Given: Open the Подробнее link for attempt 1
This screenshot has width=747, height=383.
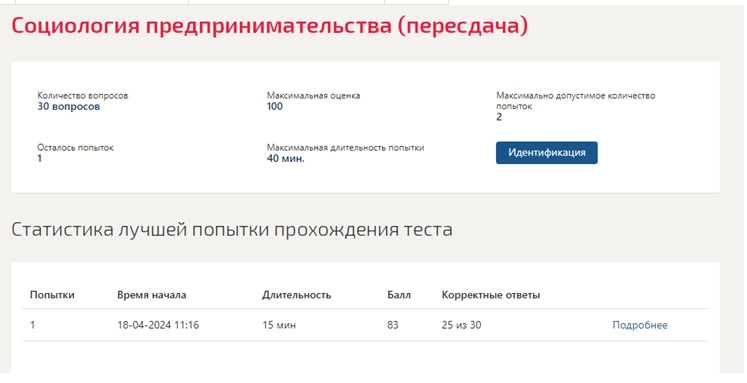Looking at the screenshot, I should click(x=640, y=325).
